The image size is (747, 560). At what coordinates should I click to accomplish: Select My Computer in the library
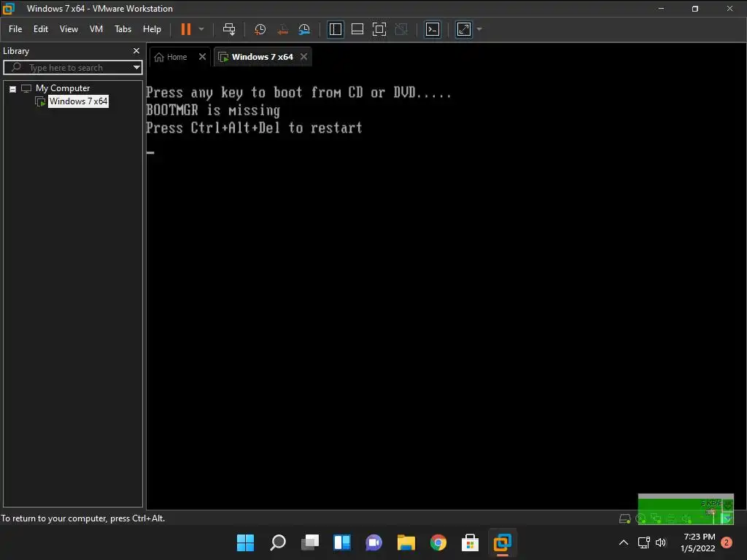(63, 88)
